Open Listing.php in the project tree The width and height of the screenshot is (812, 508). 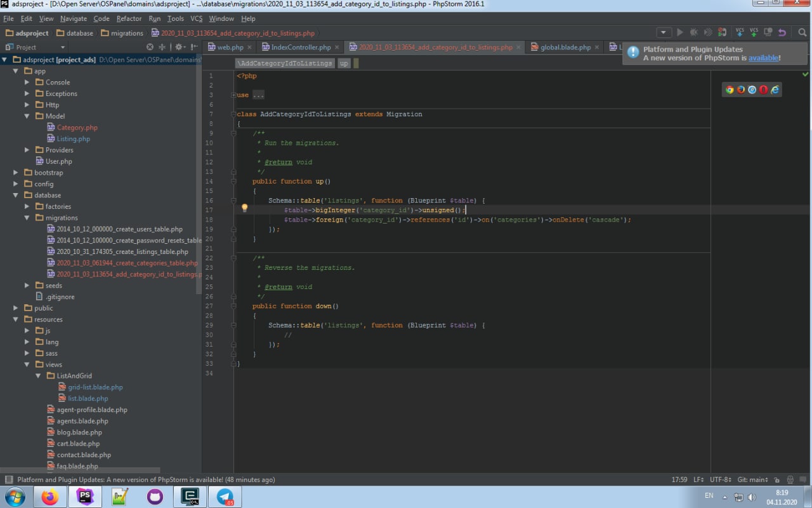pos(73,139)
